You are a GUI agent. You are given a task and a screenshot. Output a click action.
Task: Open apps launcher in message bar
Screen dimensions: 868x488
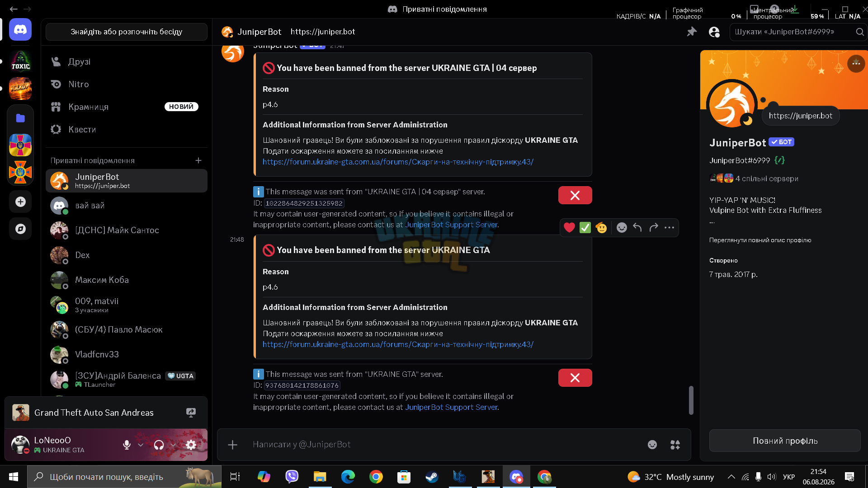(675, 445)
